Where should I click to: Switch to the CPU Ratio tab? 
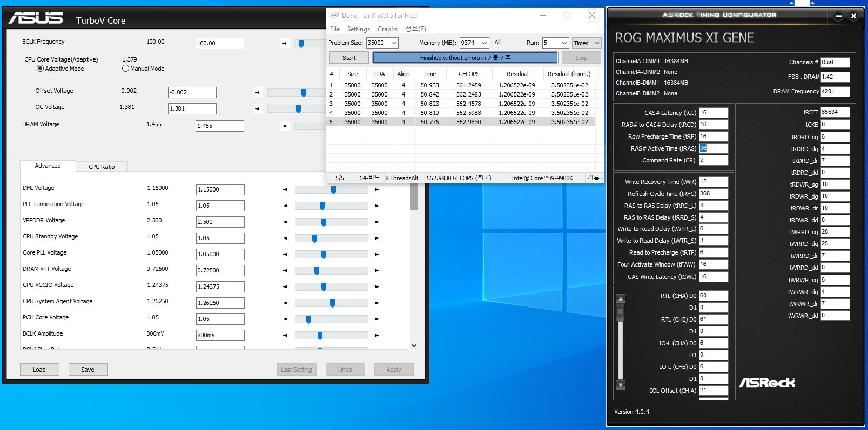pyautogui.click(x=102, y=167)
